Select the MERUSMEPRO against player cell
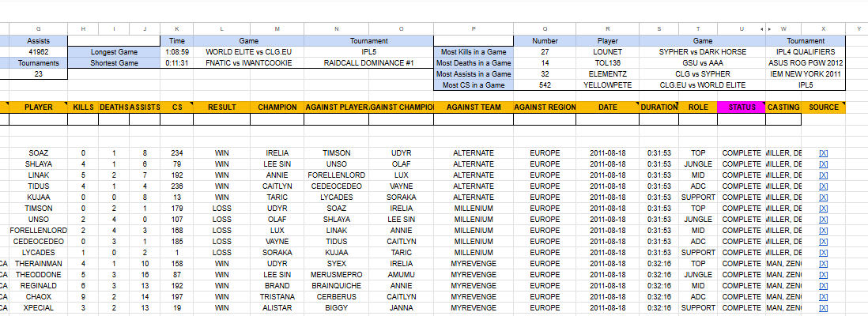868x316 pixels. 336,274
